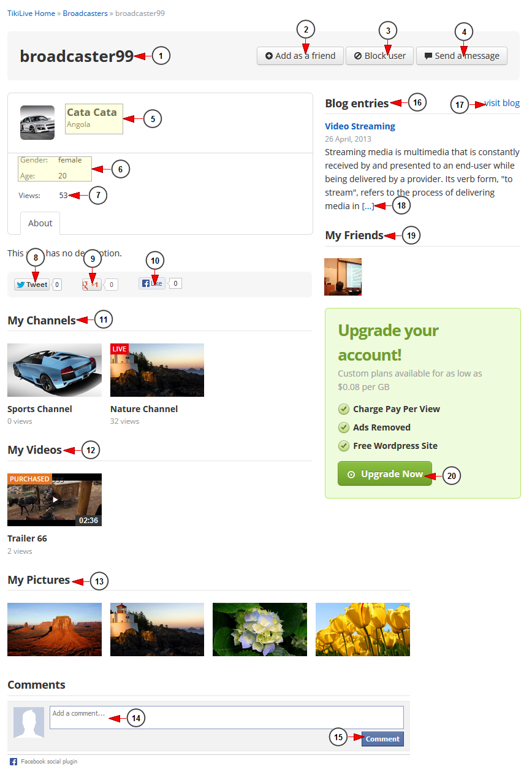
Task: Click Send a message button
Action: click(x=462, y=56)
